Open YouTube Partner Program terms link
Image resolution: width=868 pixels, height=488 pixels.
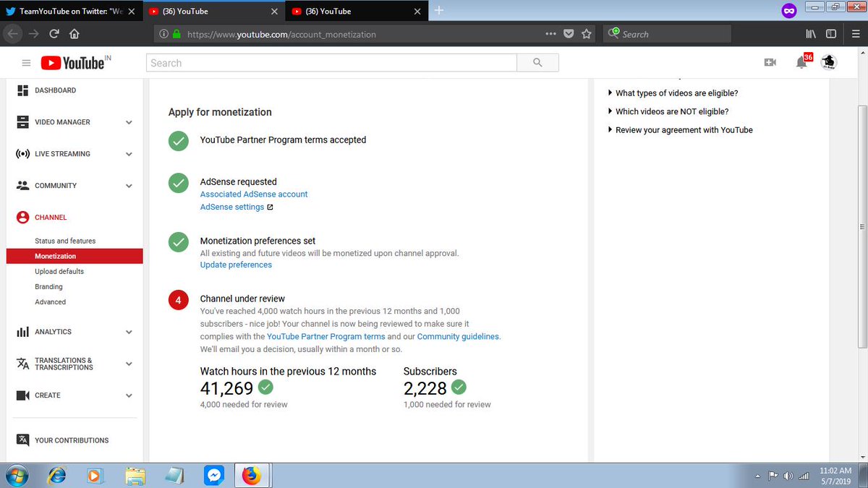tap(325, 336)
